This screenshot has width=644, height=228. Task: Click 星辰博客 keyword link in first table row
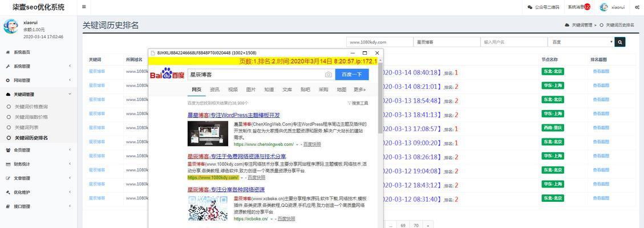point(97,71)
